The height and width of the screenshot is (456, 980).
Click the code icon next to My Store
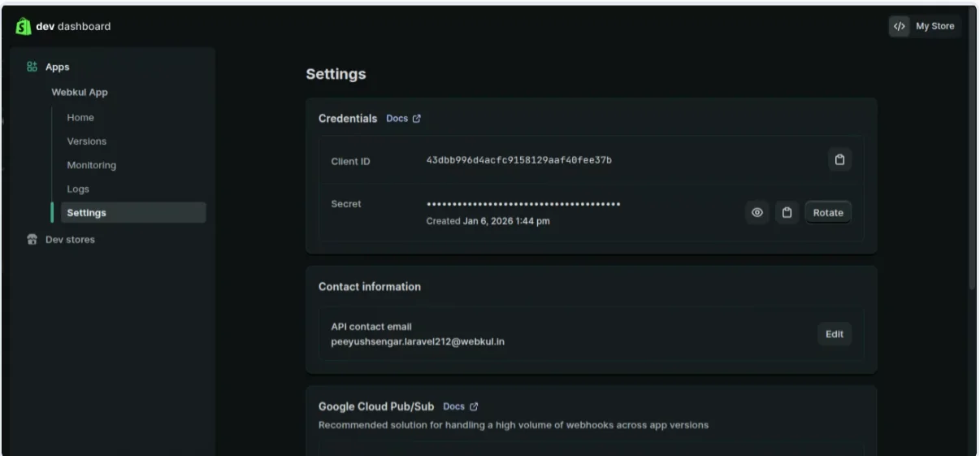[x=899, y=26]
